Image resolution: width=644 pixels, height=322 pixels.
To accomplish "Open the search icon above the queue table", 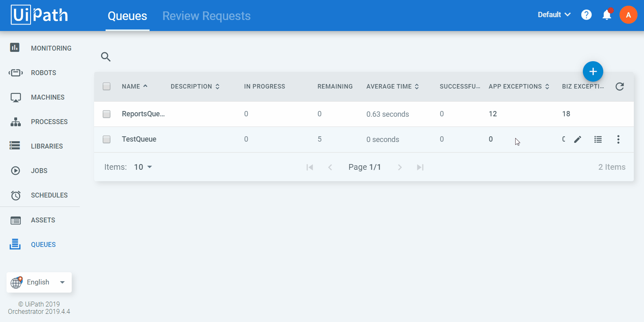I will point(106,57).
